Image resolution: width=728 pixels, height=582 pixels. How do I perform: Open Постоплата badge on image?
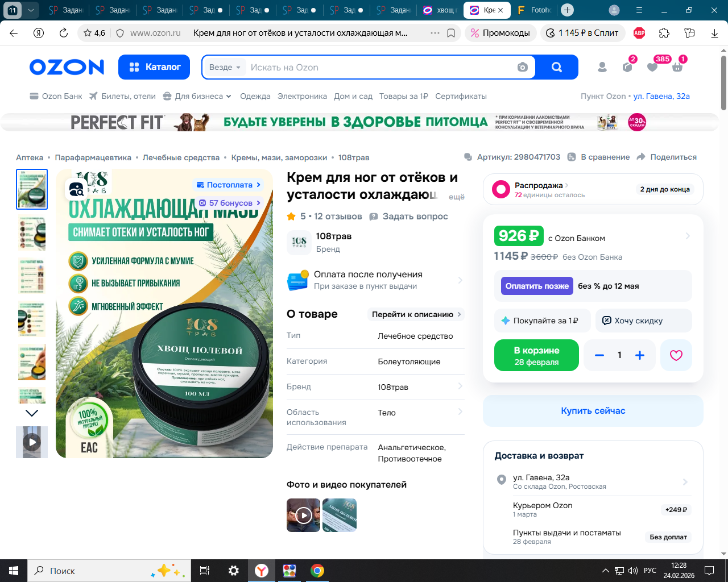coord(229,185)
